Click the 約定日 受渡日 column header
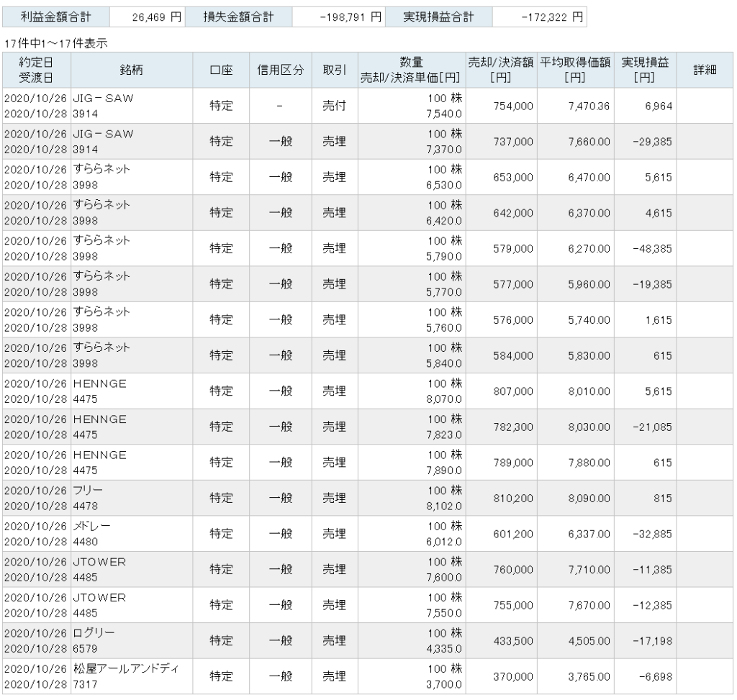This screenshot has width=737, height=700. 36,70
